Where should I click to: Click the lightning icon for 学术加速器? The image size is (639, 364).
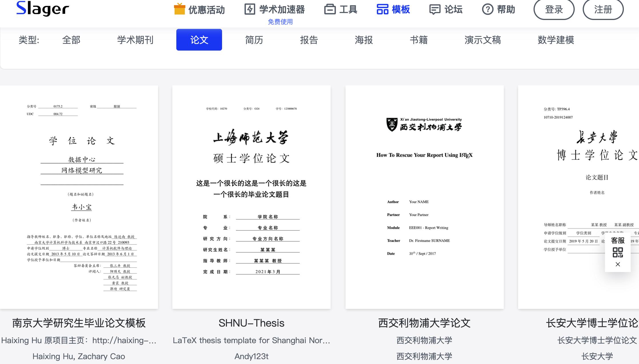250,9
